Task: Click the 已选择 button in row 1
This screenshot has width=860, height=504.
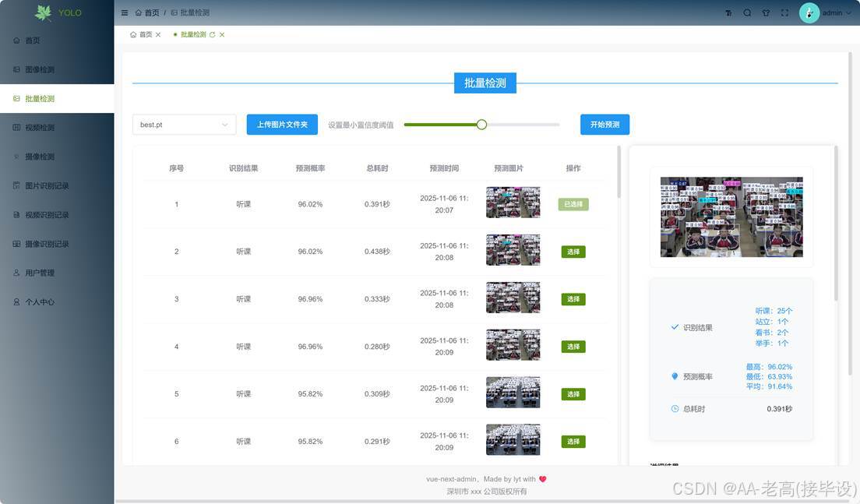Action: click(x=573, y=204)
